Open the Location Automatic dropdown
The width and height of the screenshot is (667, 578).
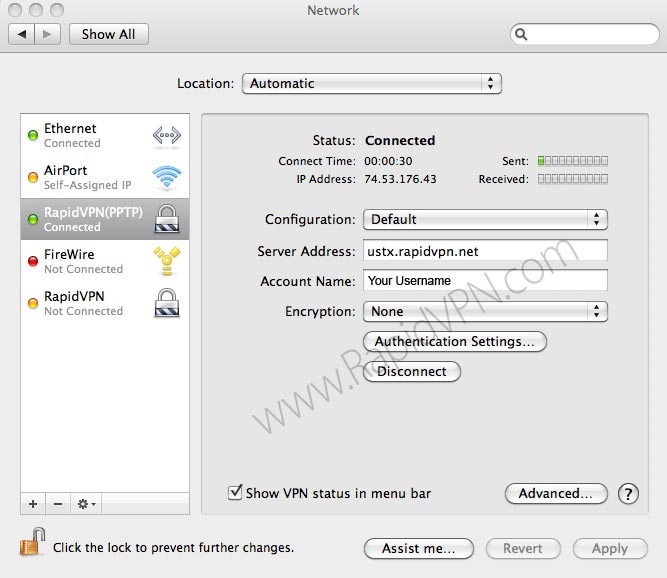(x=372, y=83)
